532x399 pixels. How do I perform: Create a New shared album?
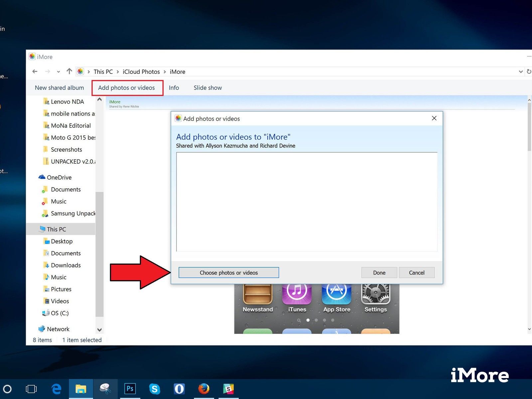coord(59,88)
